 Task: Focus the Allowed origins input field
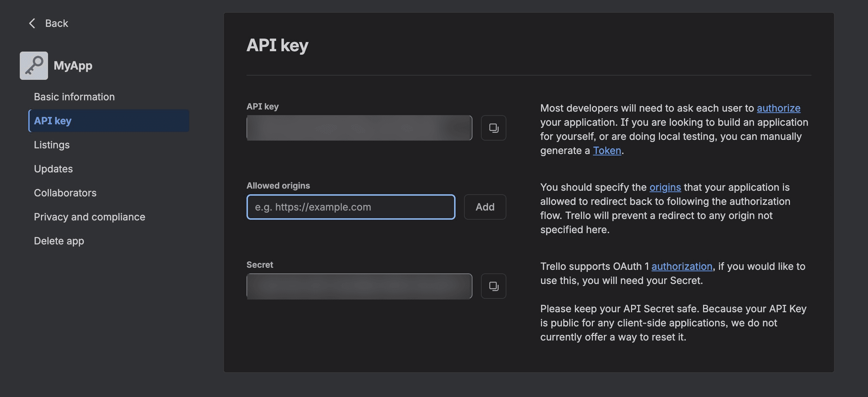tap(351, 207)
